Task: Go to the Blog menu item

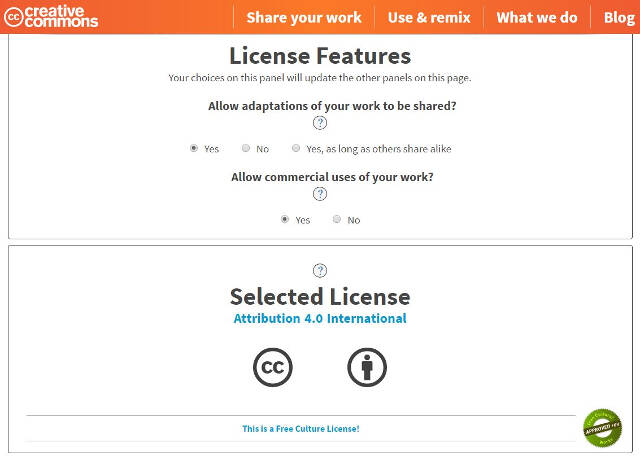Action: (619, 18)
